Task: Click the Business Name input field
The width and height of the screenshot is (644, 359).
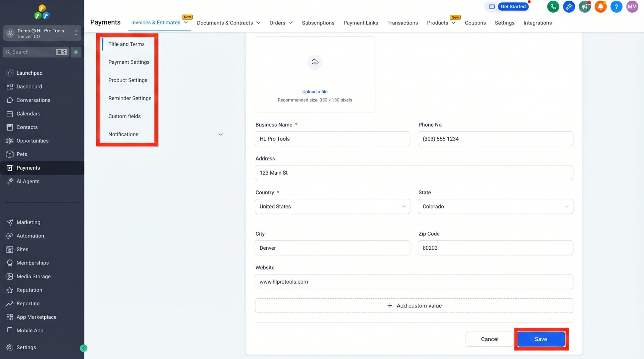Action: coord(332,139)
